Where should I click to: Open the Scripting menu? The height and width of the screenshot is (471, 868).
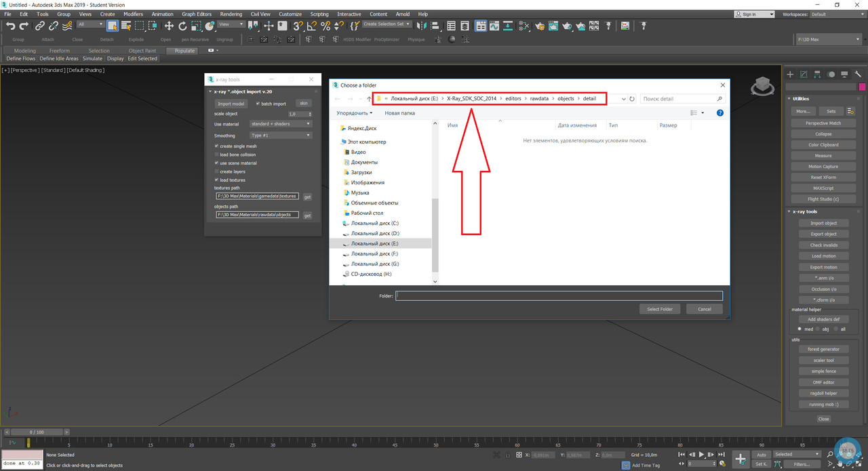click(319, 14)
